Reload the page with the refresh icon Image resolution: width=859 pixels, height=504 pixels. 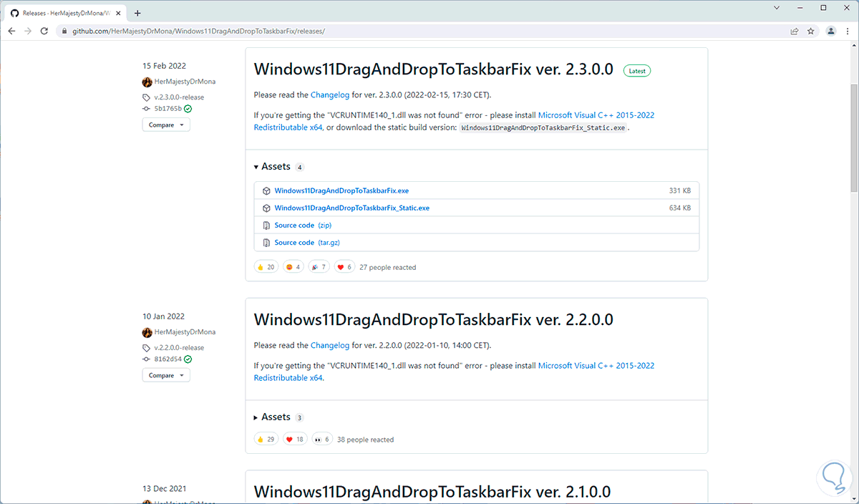[44, 31]
